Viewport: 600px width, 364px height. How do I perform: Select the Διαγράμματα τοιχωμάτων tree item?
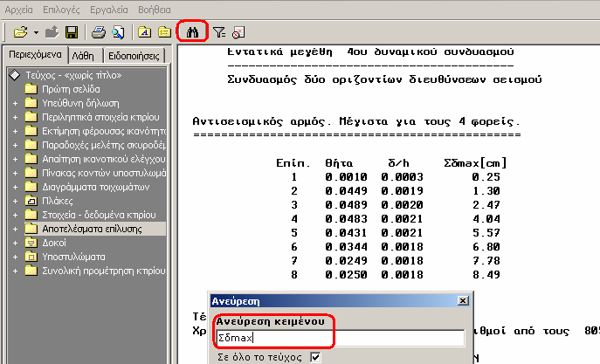click(96, 188)
